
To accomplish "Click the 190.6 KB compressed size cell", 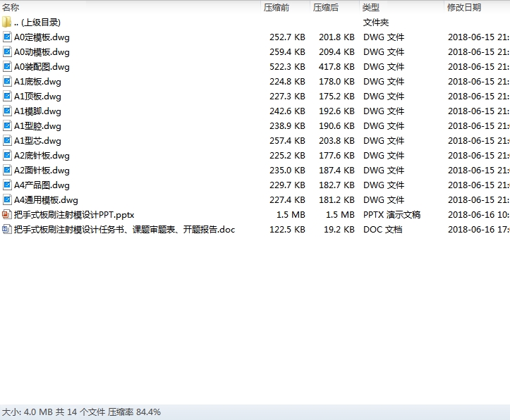I will click(336, 125).
